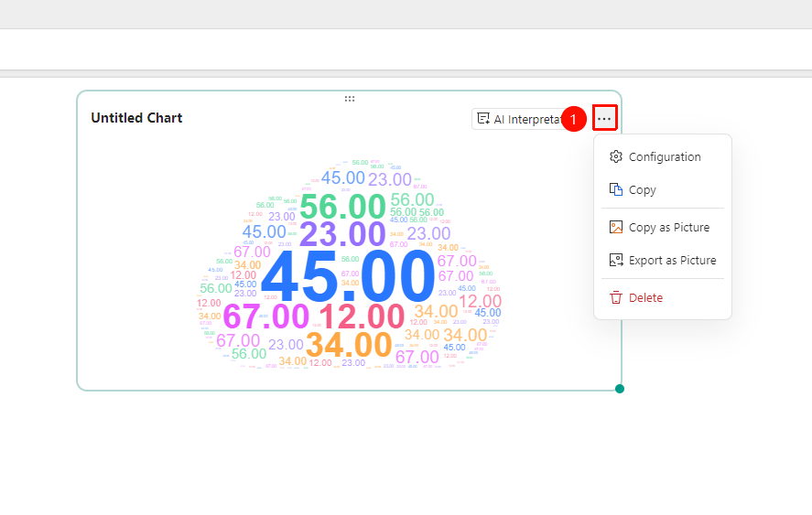The height and width of the screenshot is (515, 812).
Task: Select Configuration from the context menu
Action: [663, 156]
